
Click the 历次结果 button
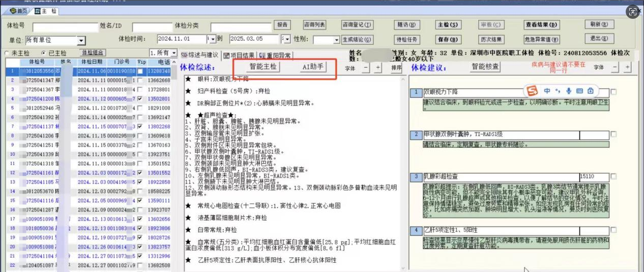pos(491,39)
